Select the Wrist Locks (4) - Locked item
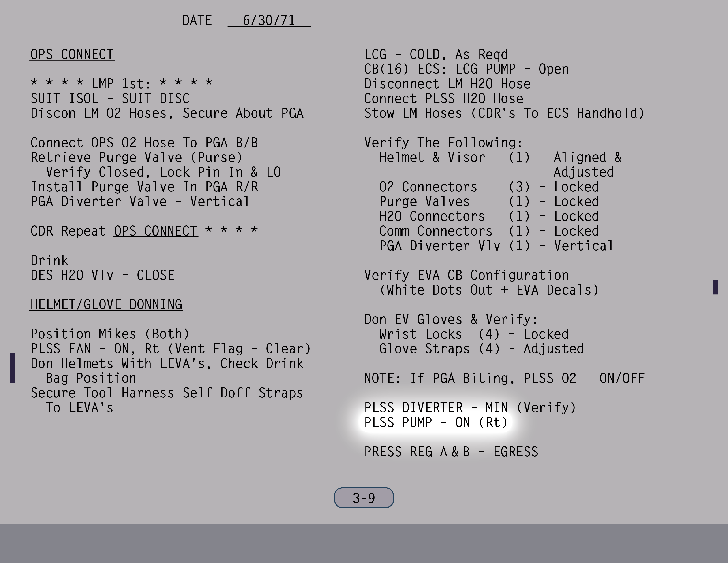The image size is (728, 563). (x=474, y=334)
